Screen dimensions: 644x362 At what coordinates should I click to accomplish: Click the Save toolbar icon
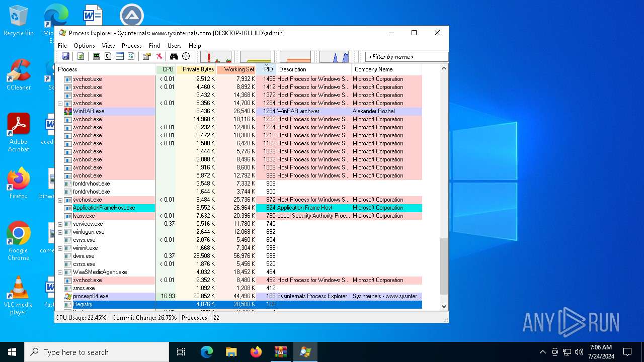[65, 56]
